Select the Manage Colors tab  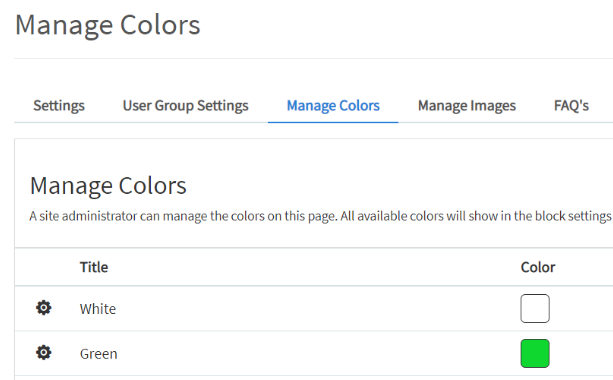tap(333, 106)
